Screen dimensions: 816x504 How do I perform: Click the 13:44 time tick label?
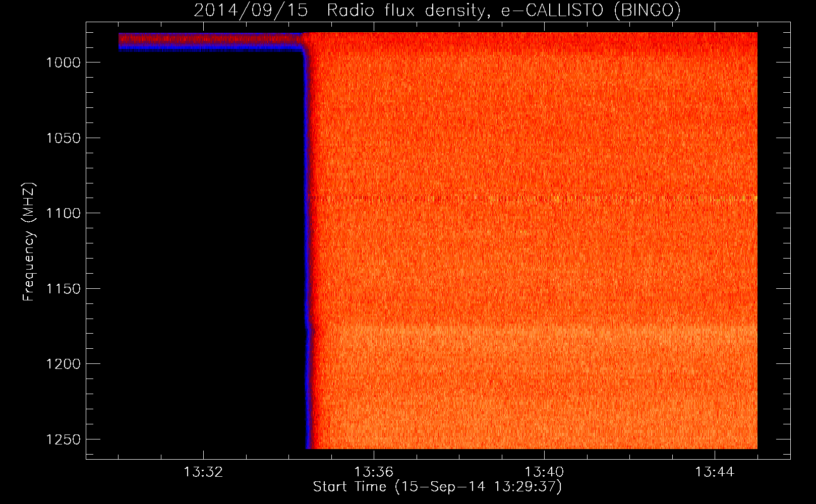715,472
